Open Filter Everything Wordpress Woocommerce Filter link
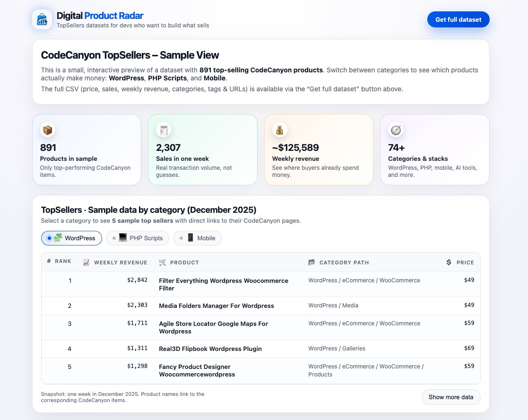 pos(224,284)
